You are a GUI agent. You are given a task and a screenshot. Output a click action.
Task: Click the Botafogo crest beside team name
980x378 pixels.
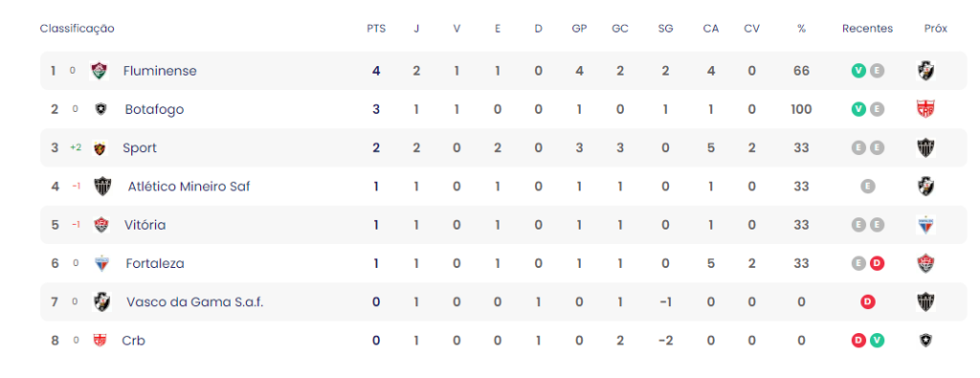pyautogui.click(x=100, y=109)
